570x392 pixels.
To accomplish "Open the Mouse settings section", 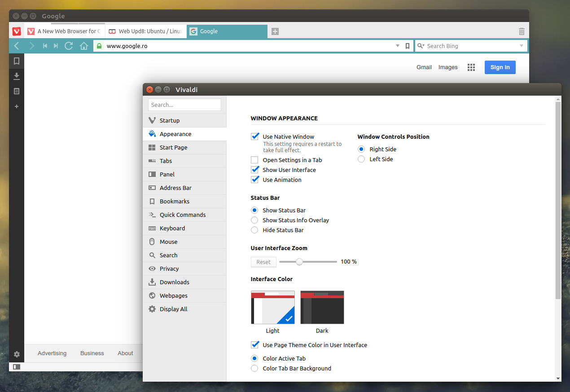I will click(x=184, y=242).
